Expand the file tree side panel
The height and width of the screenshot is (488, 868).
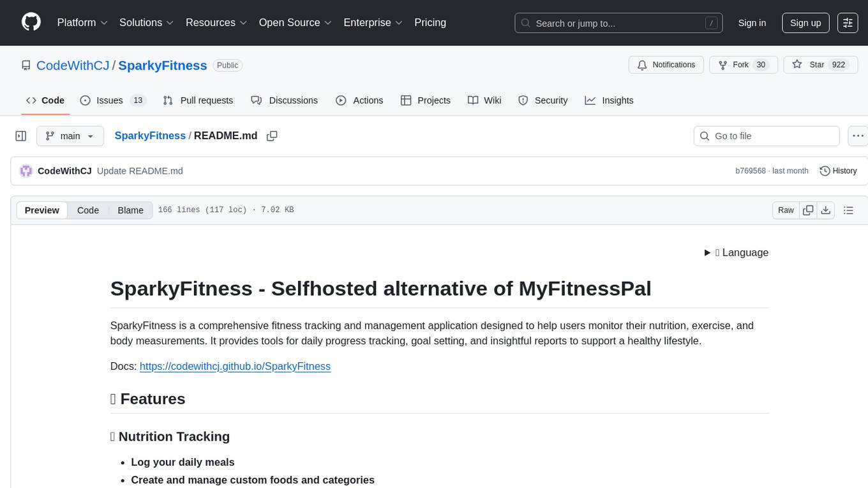pos(21,136)
